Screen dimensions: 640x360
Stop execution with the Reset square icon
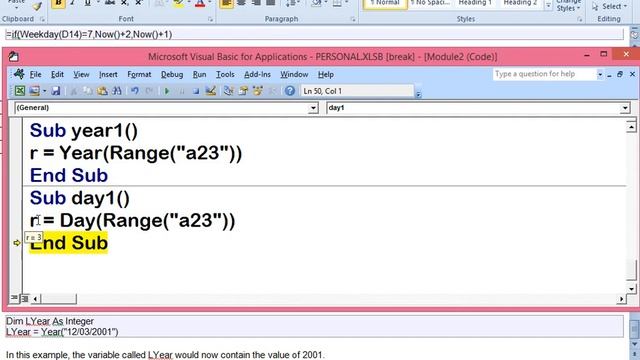pyautogui.click(x=196, y=91)
